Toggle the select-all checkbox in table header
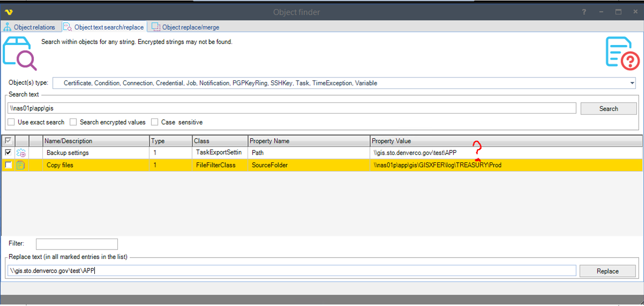 [8, 141]
